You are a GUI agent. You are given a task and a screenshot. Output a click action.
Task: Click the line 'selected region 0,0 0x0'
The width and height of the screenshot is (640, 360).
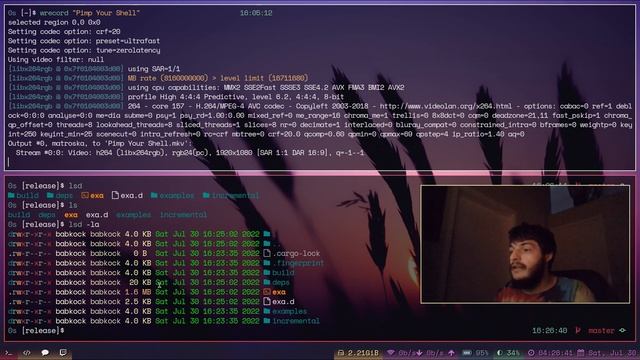click(54, 22)
